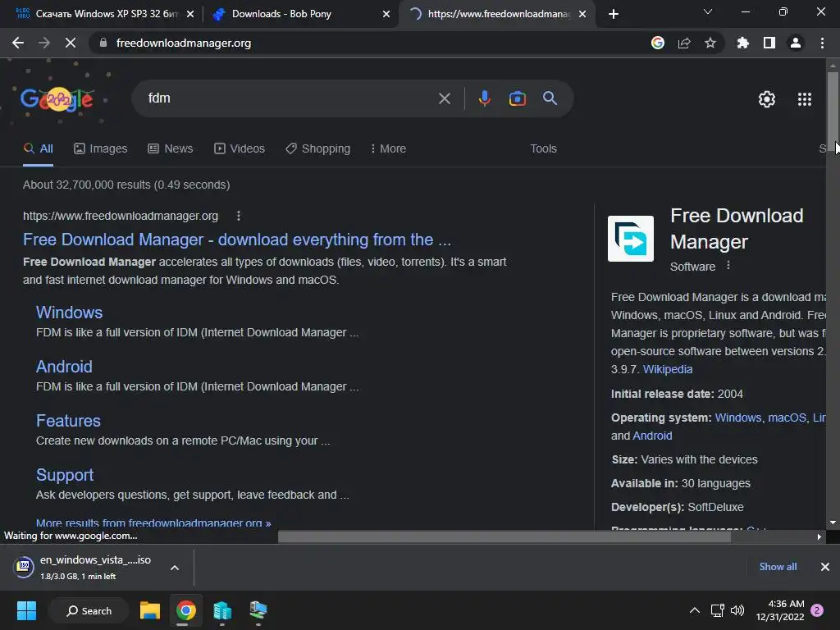Open search Tools
This screenshot has height=630, width=840.
coord(543,149)
